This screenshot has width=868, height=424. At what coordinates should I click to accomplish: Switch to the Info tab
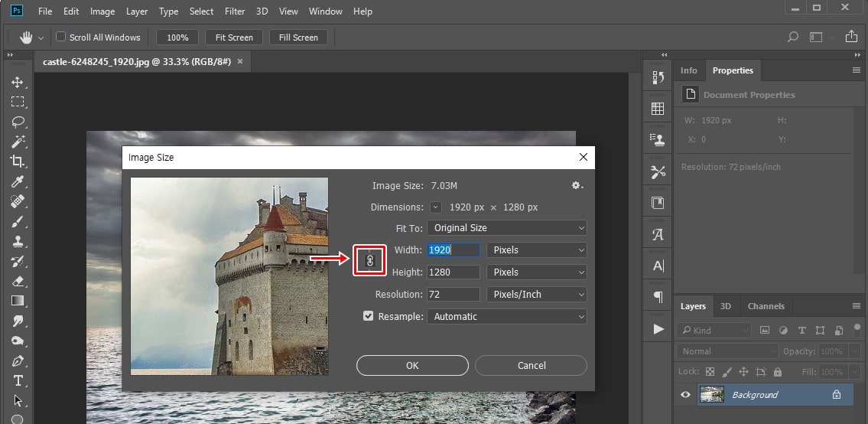coord(688,70)
